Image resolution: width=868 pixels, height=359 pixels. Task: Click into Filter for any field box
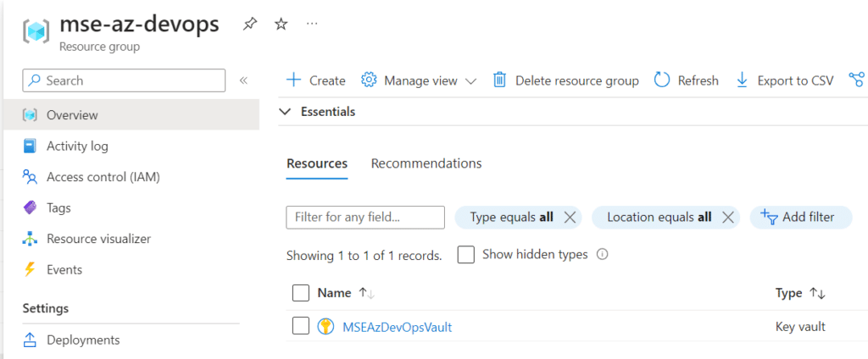[x=365, y=218]
